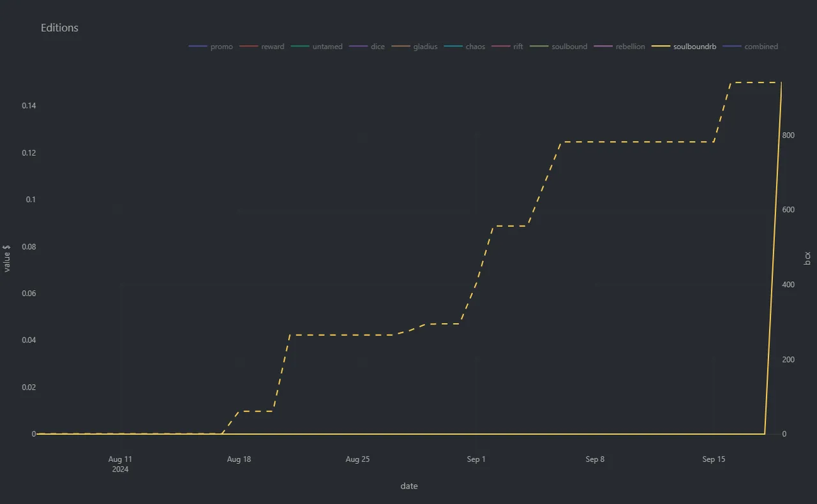Hide the soulboundrb trace via legend
This screenshot has height=504, width=817.
click(684, 47)
